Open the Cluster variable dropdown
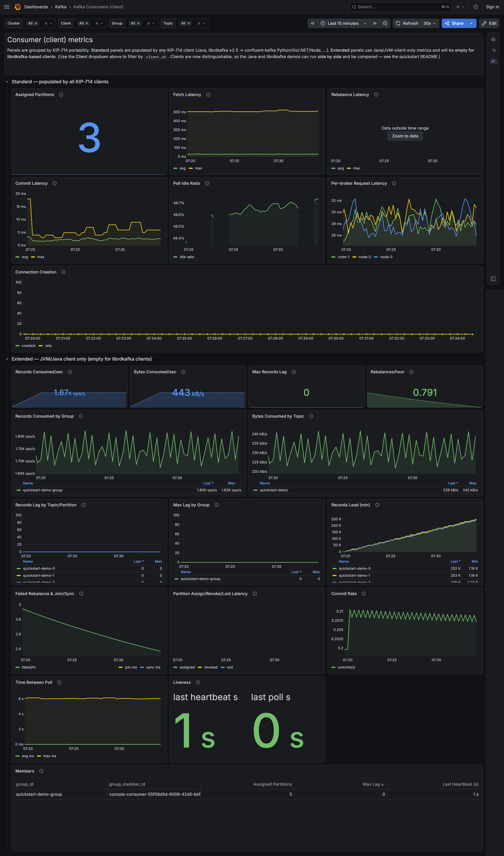 pyautogui.click(x=51, y=23)
